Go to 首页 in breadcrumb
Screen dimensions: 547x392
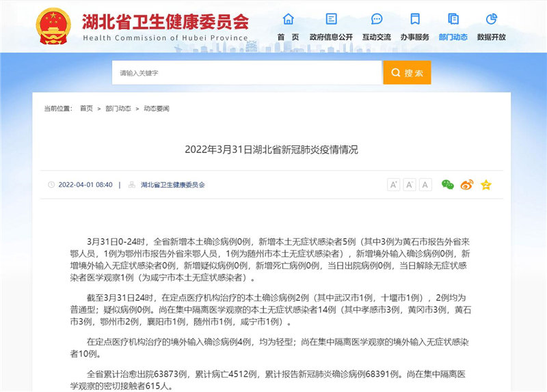pyautogui.click(x=86, y=109)
